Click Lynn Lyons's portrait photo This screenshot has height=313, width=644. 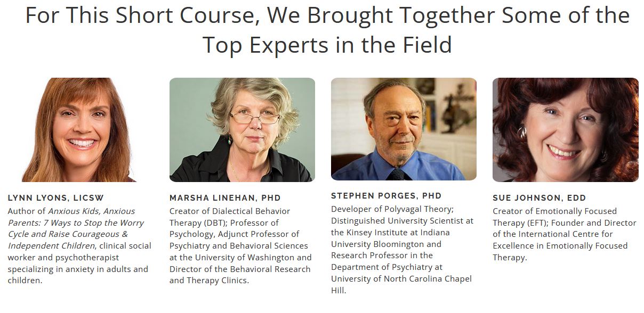coord(80,130)
